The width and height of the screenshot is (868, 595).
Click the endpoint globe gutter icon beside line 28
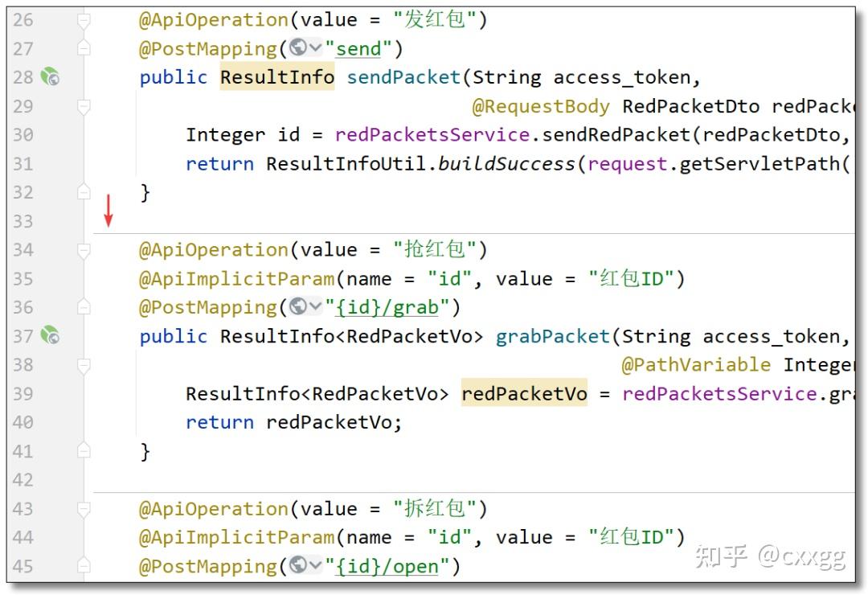(50, 77)
